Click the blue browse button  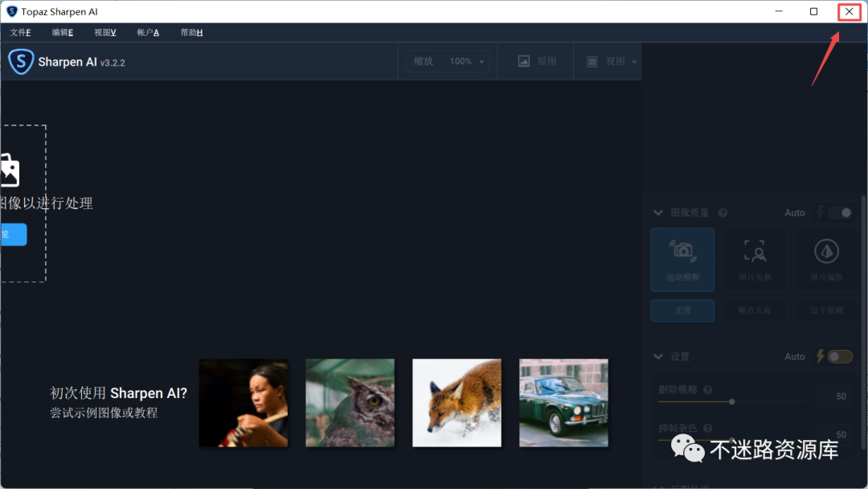click(x=14, y=234)
